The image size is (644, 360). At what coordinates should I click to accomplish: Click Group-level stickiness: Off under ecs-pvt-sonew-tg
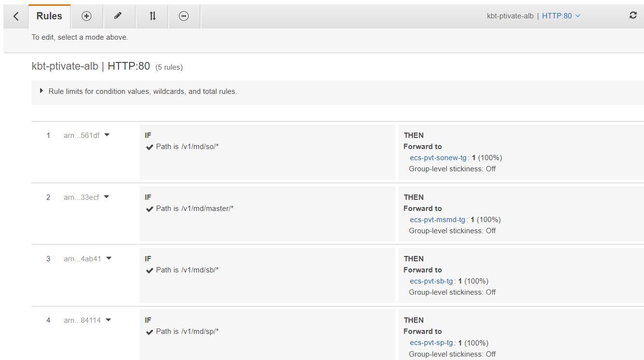[452, 169]
